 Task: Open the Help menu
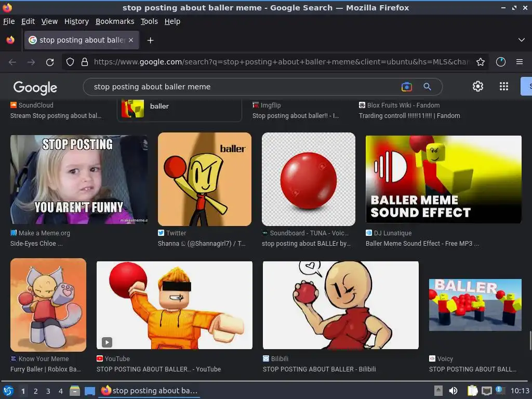coord(172,21)
